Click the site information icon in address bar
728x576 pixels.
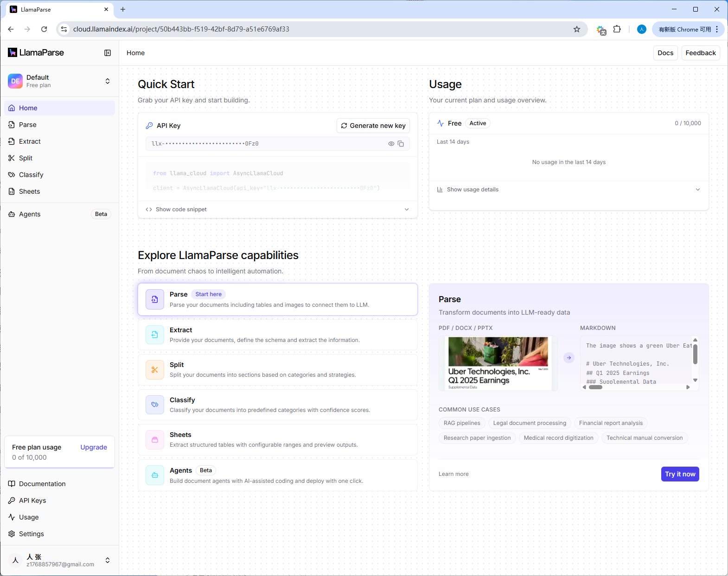click(64, 29)
